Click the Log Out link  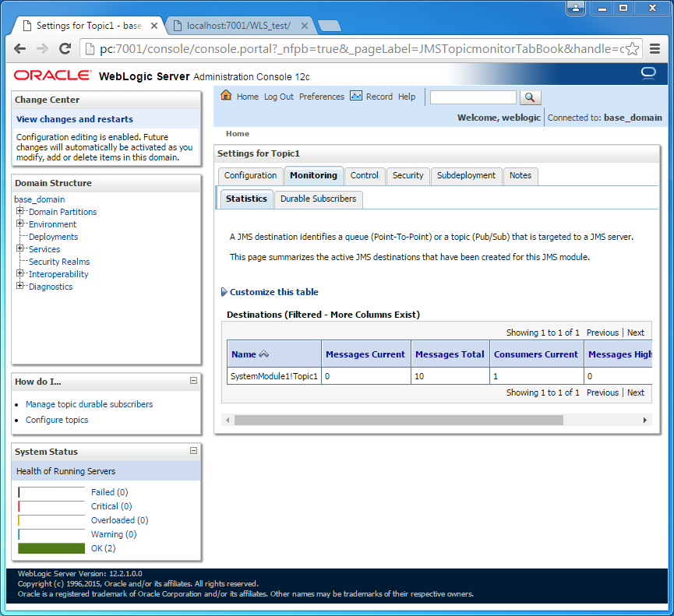click(x=279, y=97)
